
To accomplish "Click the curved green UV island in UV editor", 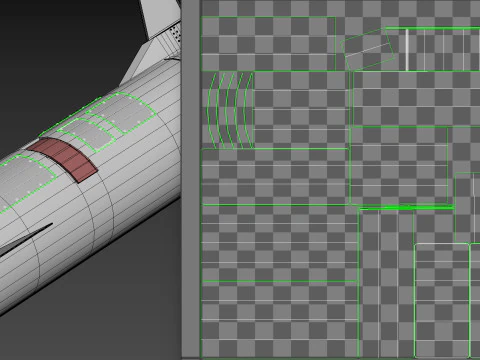I will [230, 110].
